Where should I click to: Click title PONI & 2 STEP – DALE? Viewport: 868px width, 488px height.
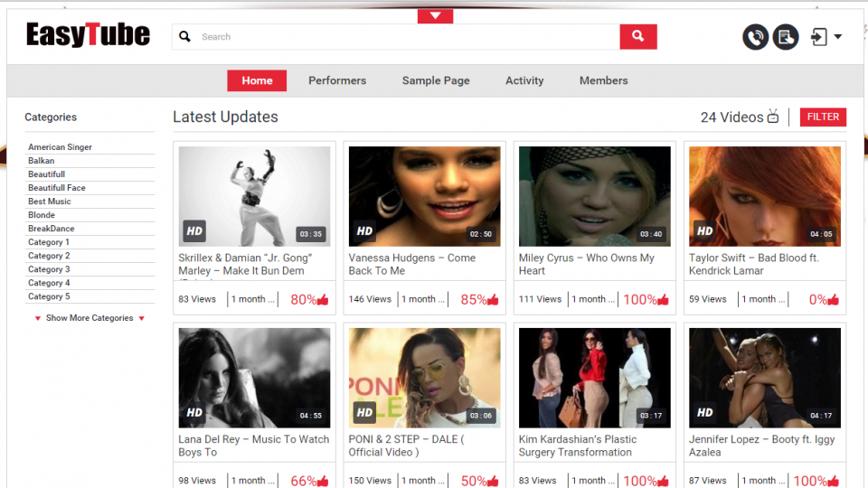[406, 446]
